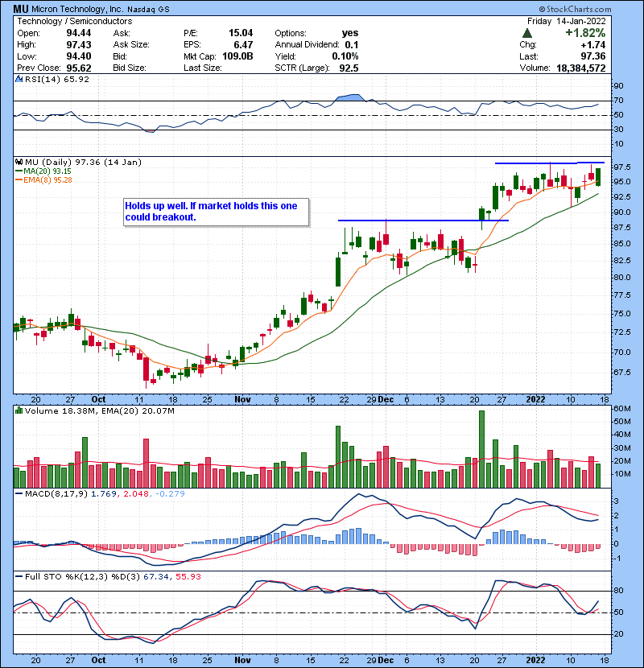Click the Volume 18.38M, EMA(20) 20.07M label

tap(99, 411)
